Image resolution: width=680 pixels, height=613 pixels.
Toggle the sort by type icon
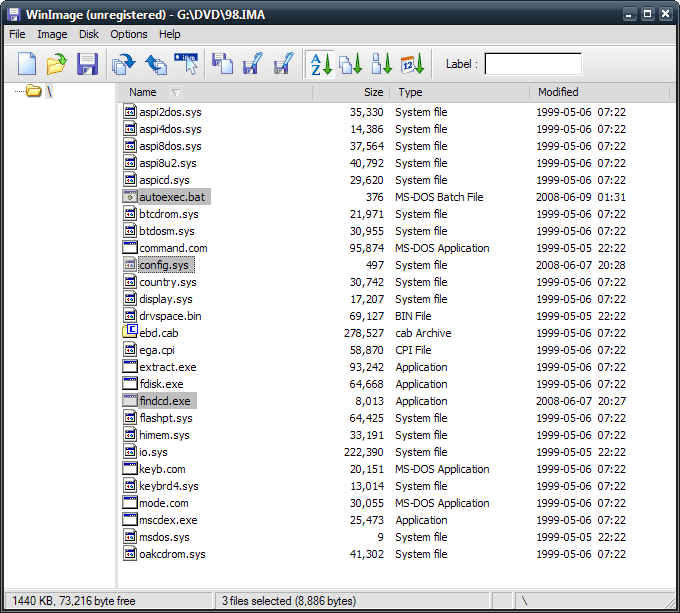click(x=350, y=64)
